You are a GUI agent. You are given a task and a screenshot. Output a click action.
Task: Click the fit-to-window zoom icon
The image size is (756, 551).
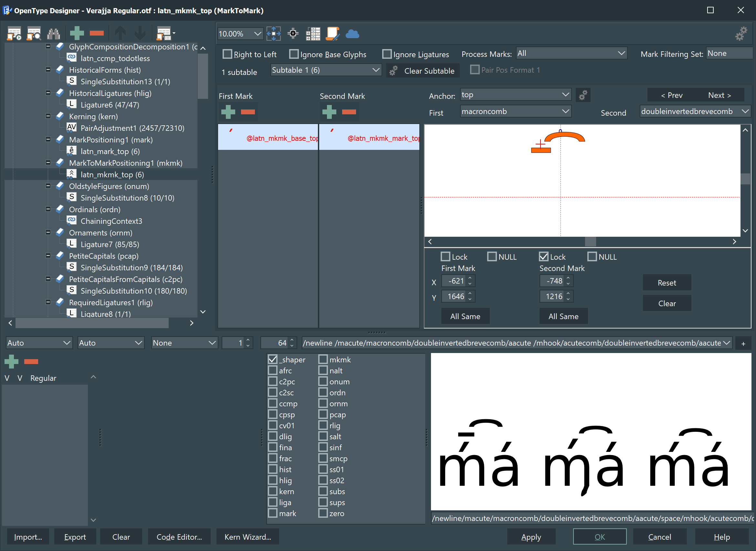(x=274, y=34)
